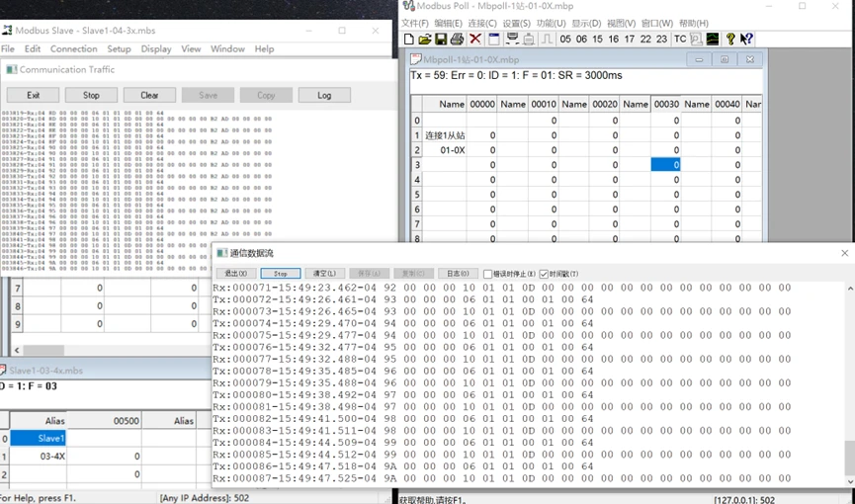Toggle 错误时停止 checkbox in data flow dialog

(487, 274)
